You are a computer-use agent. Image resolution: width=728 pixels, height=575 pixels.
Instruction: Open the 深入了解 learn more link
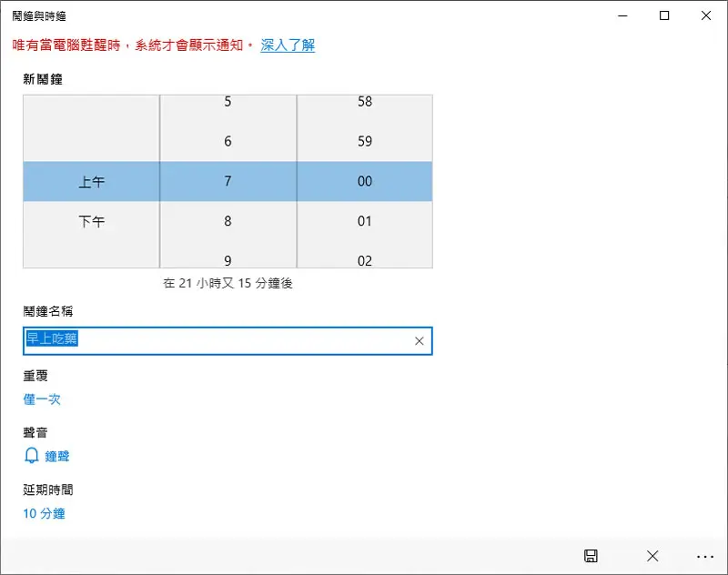[288, 45]
